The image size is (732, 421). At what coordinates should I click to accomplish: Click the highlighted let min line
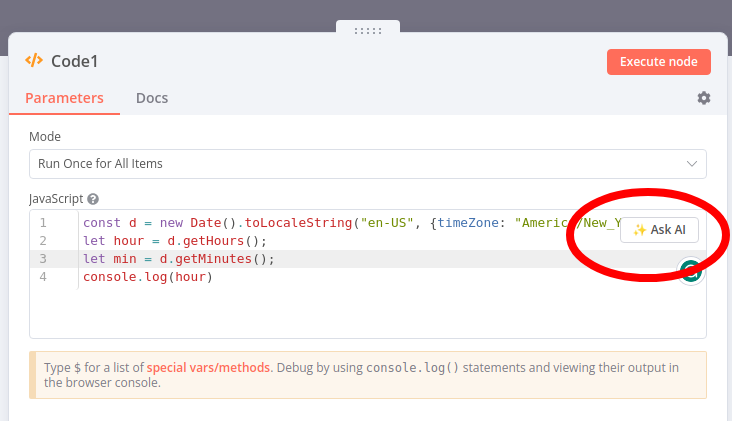pos(178,259)
